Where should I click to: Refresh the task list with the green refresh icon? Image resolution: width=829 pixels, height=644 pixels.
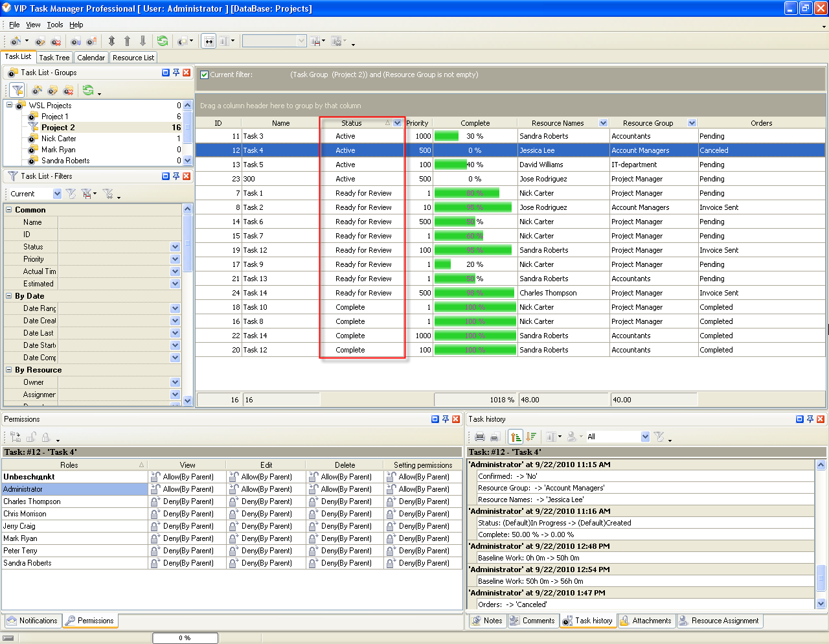coord(162,40)
